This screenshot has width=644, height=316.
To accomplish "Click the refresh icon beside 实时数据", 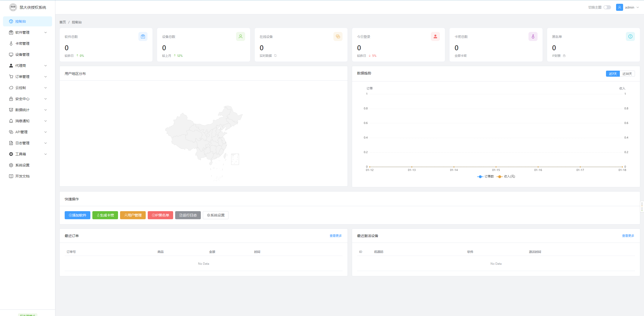I will (275, 56).
